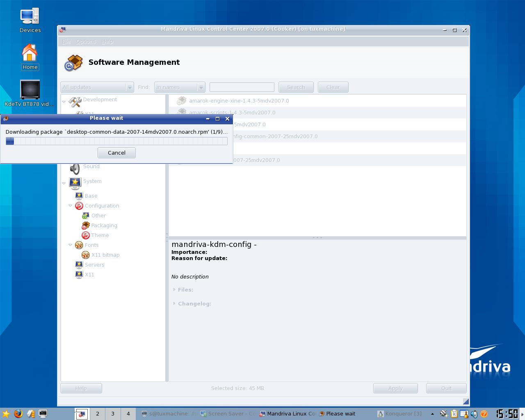The image size is (525, 420).
Task: Click the 'mandriva-kdm-config -' heading
Action: (x=214, y=244)
